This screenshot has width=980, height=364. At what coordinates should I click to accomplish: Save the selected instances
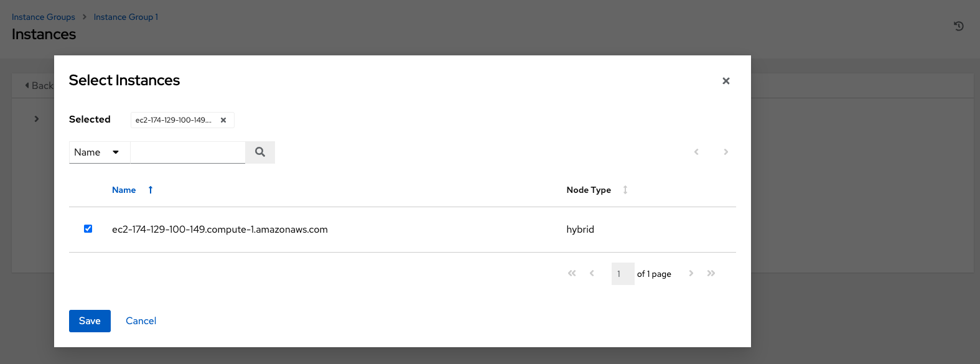90,320
